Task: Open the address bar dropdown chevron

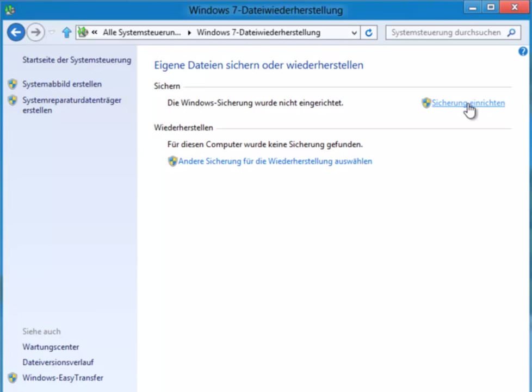Action: click(355, 32)
